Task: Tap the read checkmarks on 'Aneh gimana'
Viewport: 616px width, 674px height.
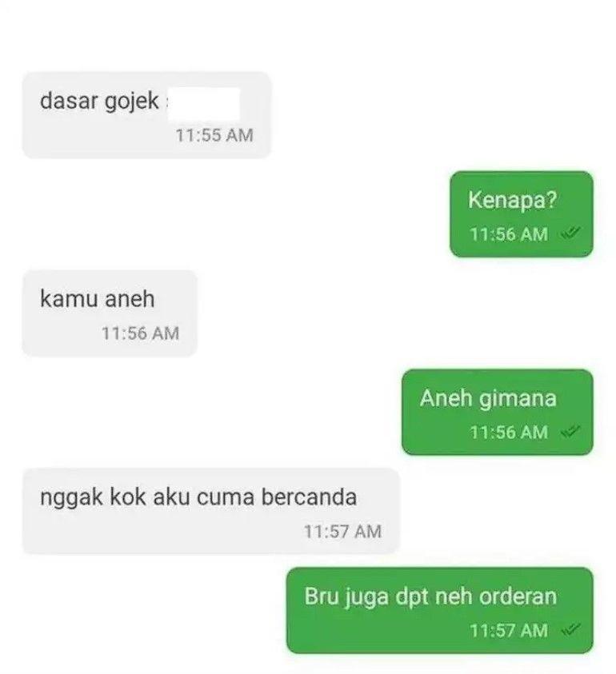Action: pos(570,432)
